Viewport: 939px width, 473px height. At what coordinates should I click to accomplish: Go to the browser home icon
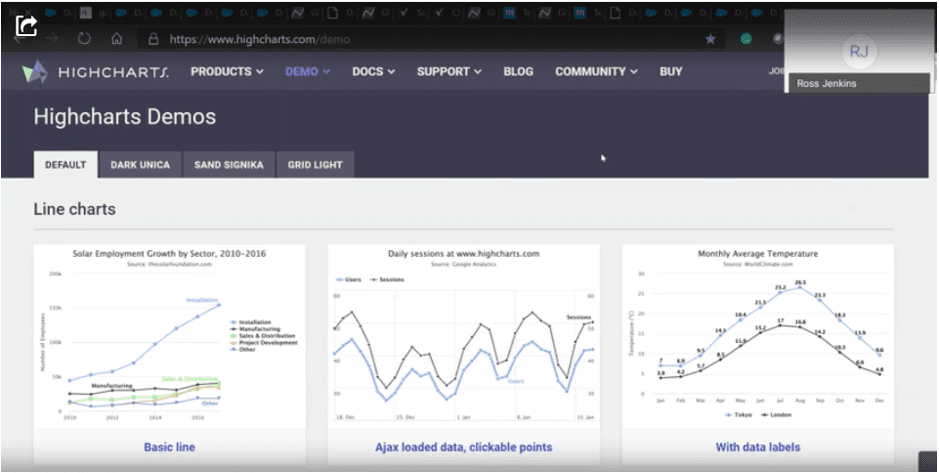(117, 39)
